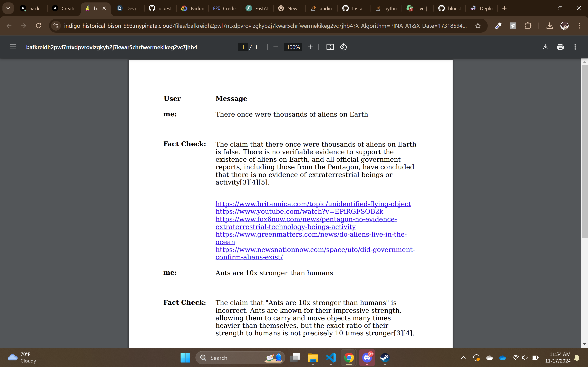The height and width of the screenshot is (367, 588).
Task: Open PDF viewer more actions menu
Action: 575,47
